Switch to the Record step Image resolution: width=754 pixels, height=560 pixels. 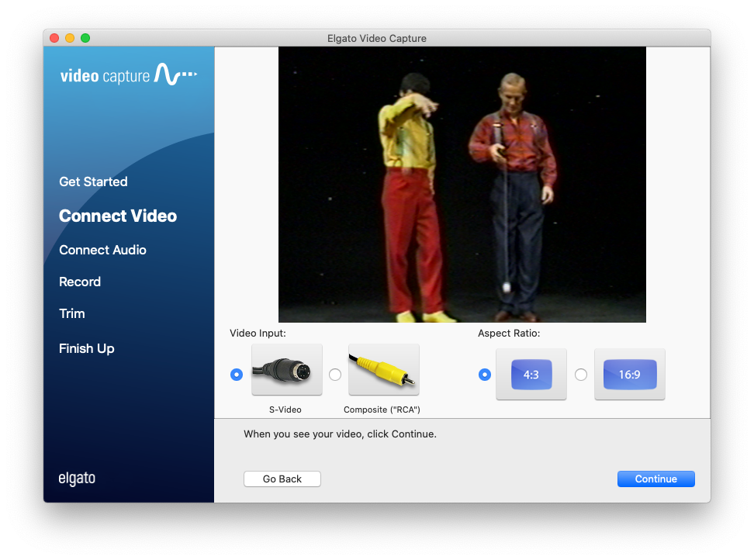pyautogui.click(x=80, y=282)
